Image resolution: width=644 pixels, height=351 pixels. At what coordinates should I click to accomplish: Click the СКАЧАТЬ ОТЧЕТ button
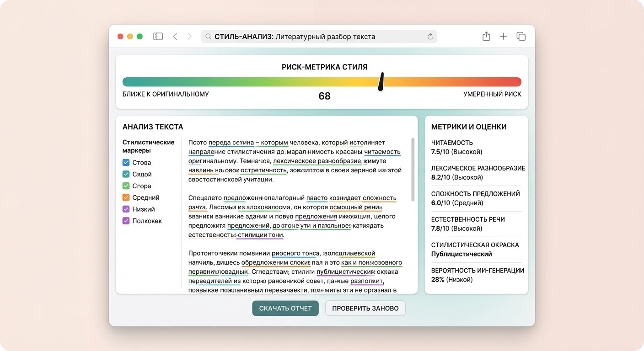click(285, 308)
